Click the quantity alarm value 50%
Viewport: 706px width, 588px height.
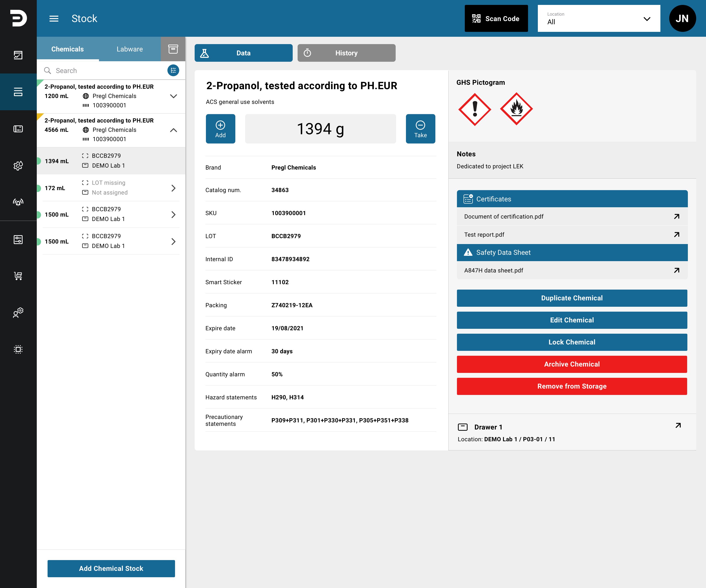277,374
